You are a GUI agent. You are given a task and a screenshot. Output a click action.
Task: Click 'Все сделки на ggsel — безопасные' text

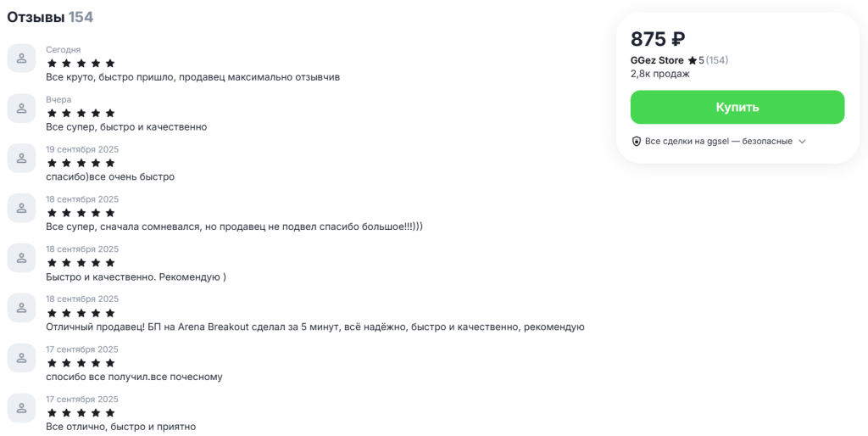point(718,142)
